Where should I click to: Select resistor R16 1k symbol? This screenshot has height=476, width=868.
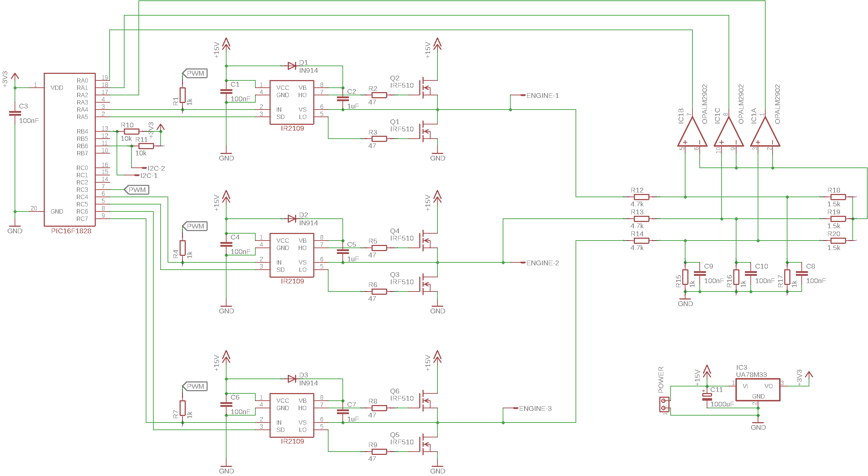pos(736,277)
